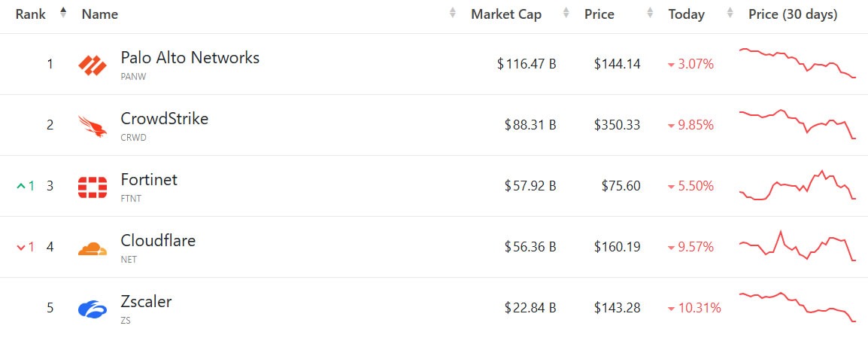Click the Zscaler blue logo icon
The width and height of the screenshot is (868, 338).
pos(93,309)
